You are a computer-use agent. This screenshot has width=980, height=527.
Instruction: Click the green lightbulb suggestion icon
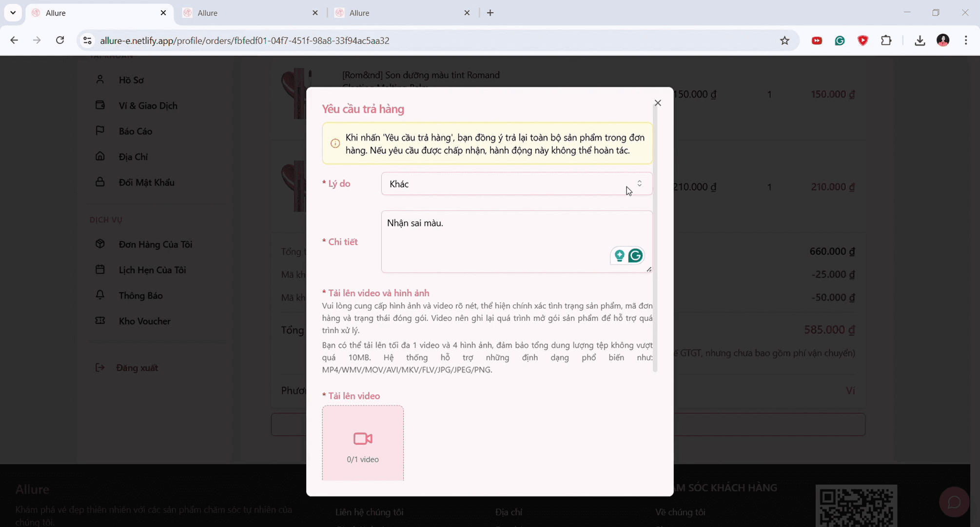[619, 256]
